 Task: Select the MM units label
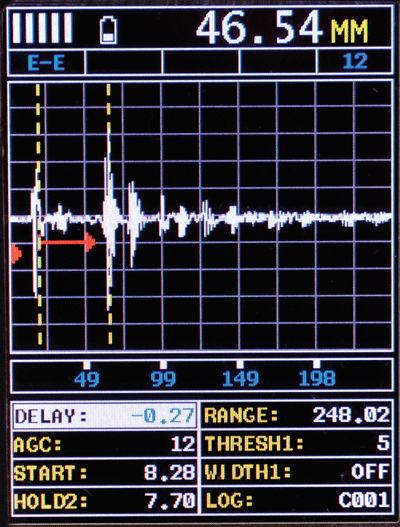(350, 31)
